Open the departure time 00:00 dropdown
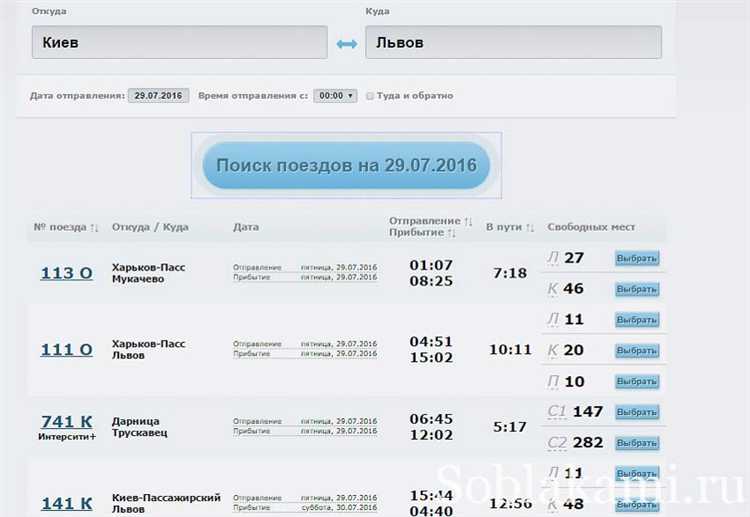The height and width of the screenshot is (517, 750). pos(334,96)
